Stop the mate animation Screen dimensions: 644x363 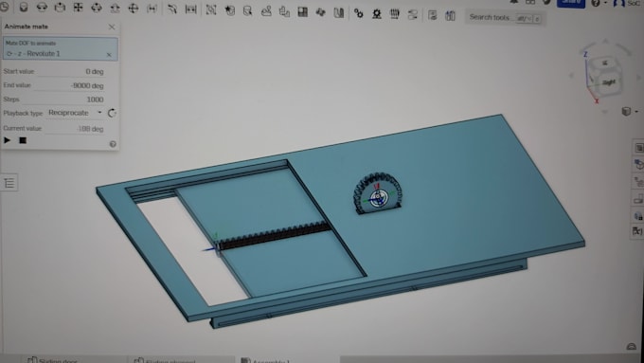pyautogui.click(x=23, y=140)
